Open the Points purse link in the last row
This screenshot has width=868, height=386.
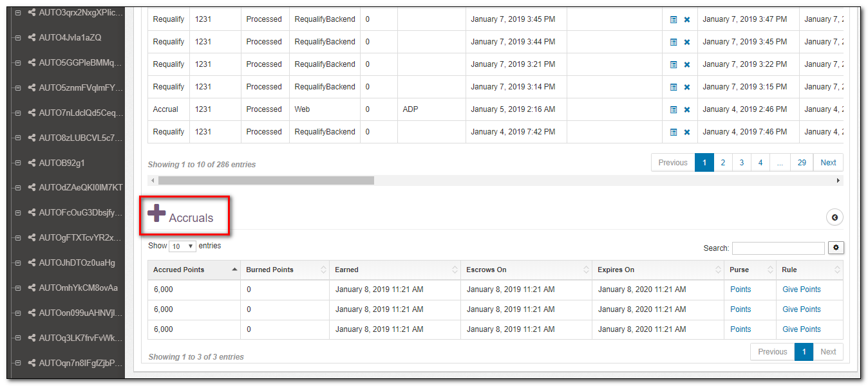point(741,329)
